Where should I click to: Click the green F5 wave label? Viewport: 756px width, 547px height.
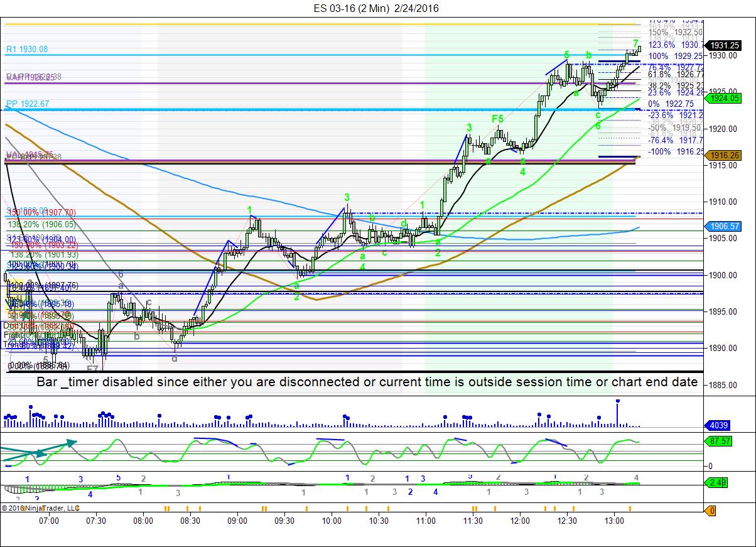coord(497,118)
